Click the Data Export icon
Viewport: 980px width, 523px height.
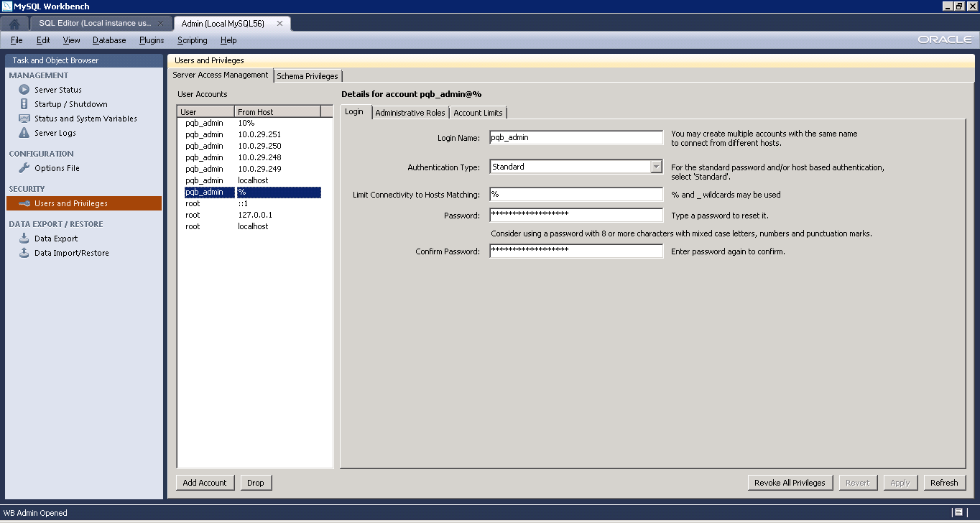tap(24, 239)
